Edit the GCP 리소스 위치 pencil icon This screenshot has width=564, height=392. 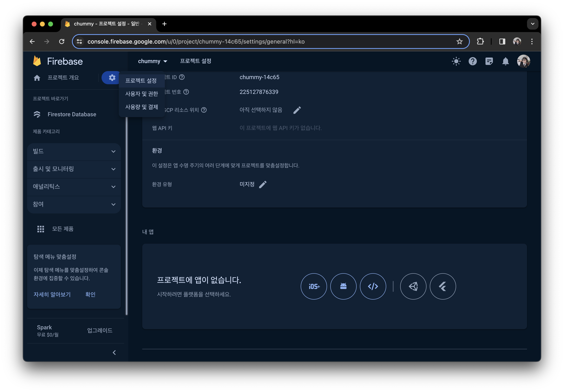[297, 110]
